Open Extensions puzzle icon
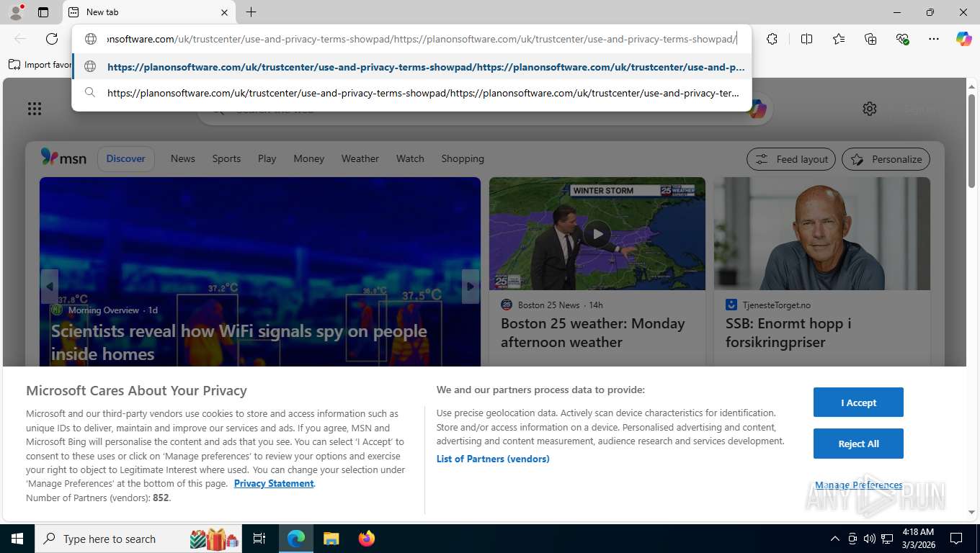Image resolution: width=980 pixels, height=553 pixels. 772,39
